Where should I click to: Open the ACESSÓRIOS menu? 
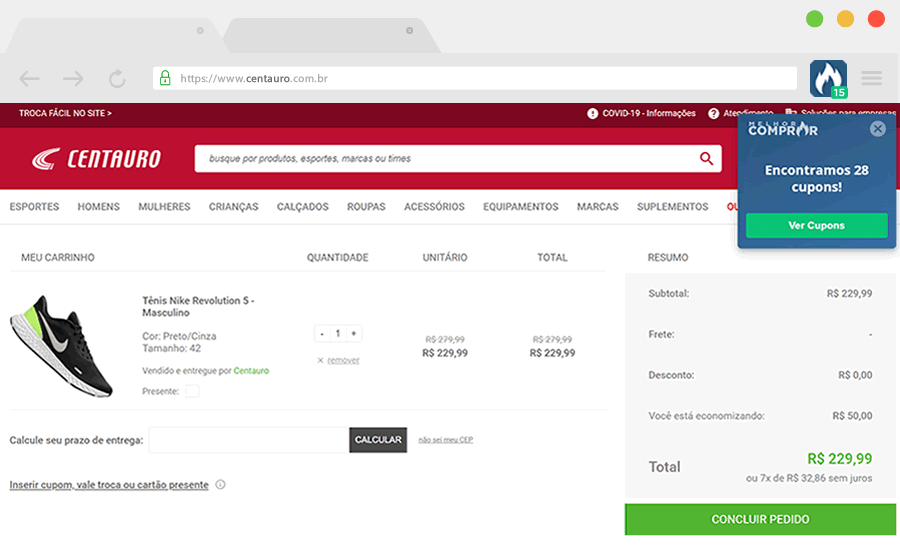point(435,207)
